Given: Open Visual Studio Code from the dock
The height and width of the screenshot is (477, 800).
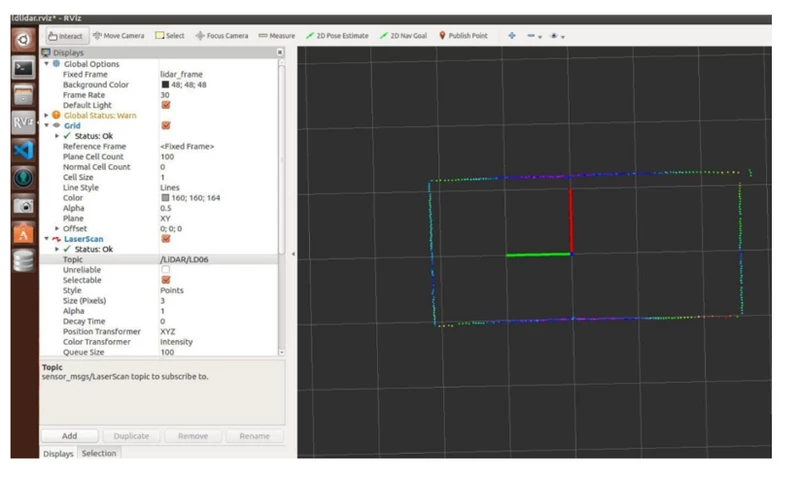Looking at the screenshot, I should coord(23,150).
